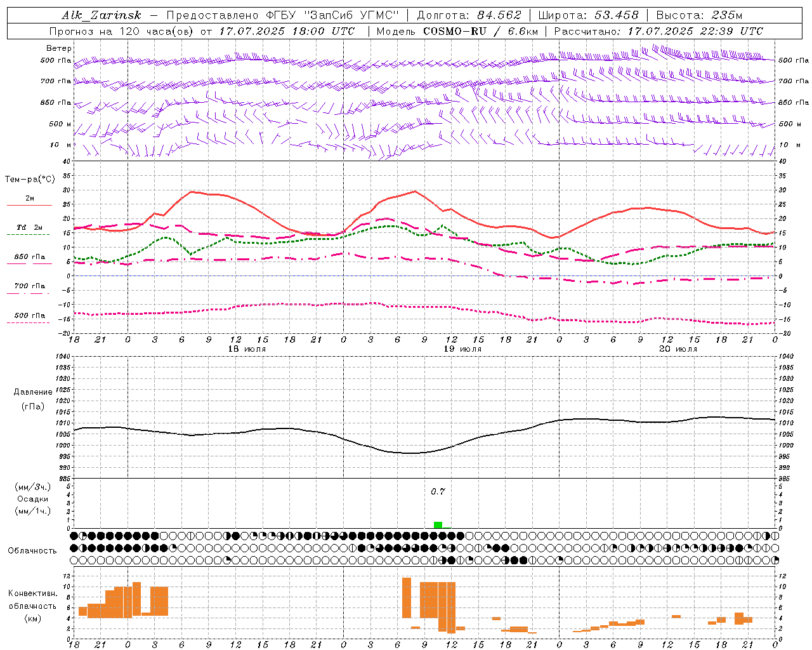Click the red solid line sample under 2м legend
812x650 pixels.
tap(30, 206)
